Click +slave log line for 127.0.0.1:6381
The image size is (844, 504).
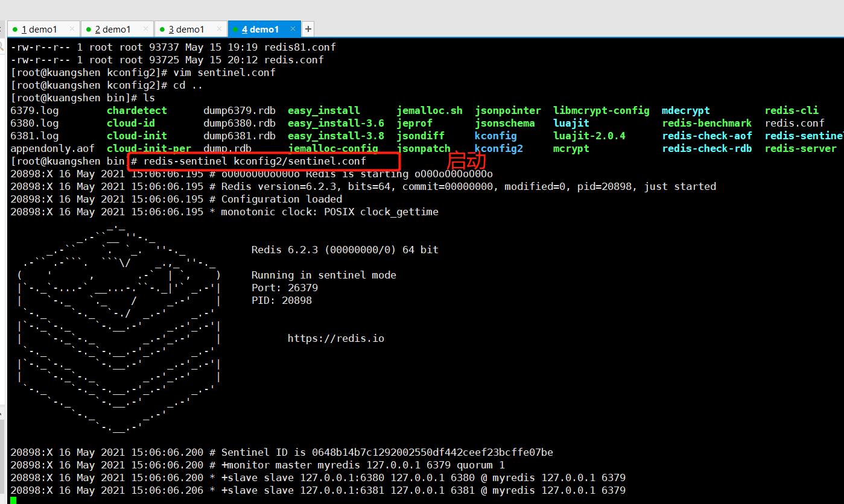318,490
